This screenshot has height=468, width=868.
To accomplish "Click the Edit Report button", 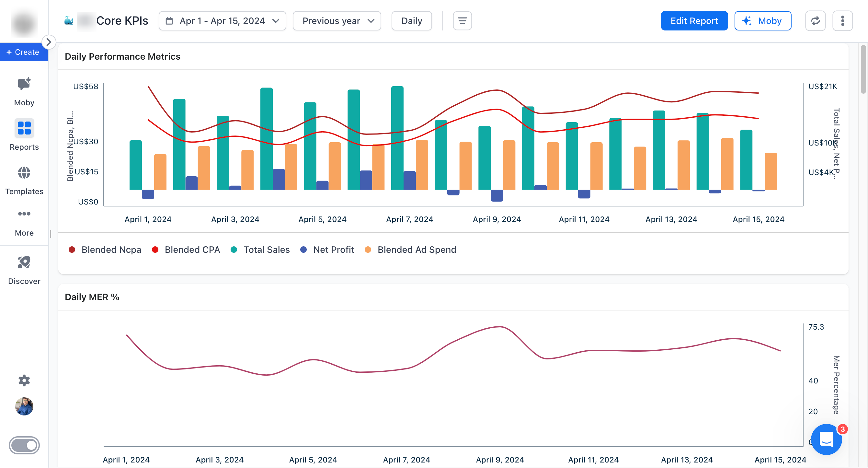I will tap(694, 21).
